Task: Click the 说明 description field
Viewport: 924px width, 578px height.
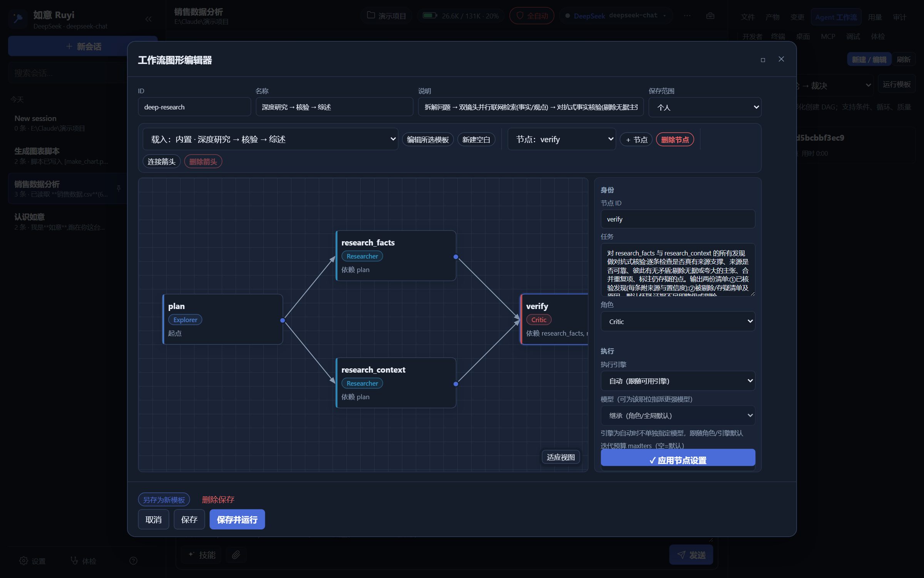Action: pos(531,107)
